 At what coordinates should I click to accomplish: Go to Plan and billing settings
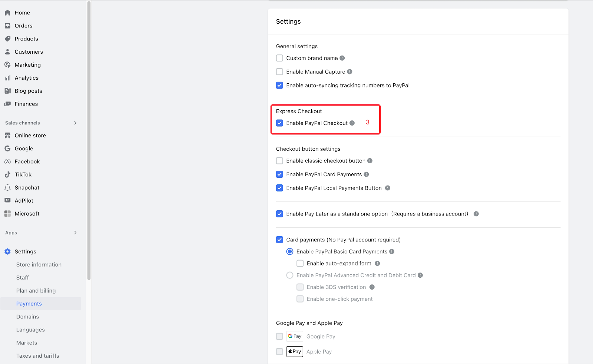pos(36,291)
